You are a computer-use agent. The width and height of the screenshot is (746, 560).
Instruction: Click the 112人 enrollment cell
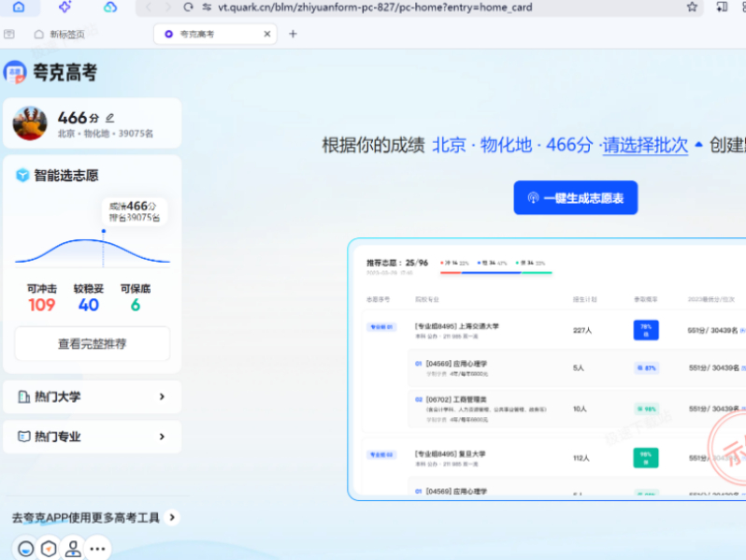pos(581,458)
